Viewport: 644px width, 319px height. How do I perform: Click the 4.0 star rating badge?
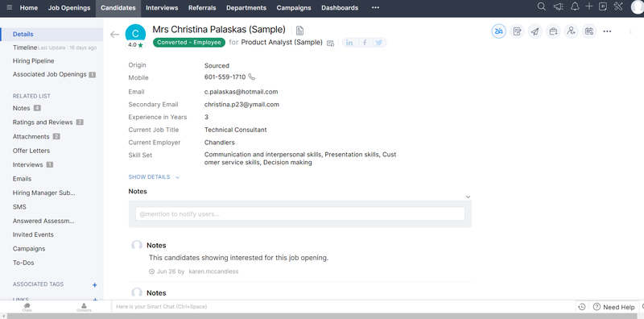(135, 45)
